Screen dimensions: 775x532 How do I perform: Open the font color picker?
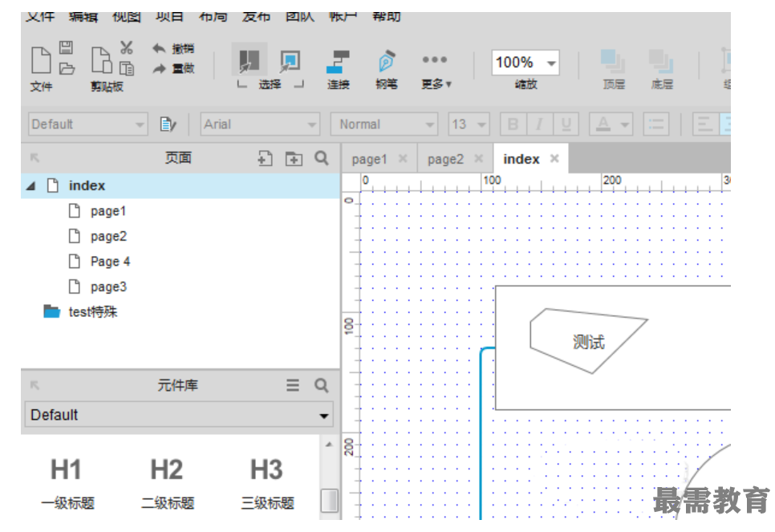(611, 124)
